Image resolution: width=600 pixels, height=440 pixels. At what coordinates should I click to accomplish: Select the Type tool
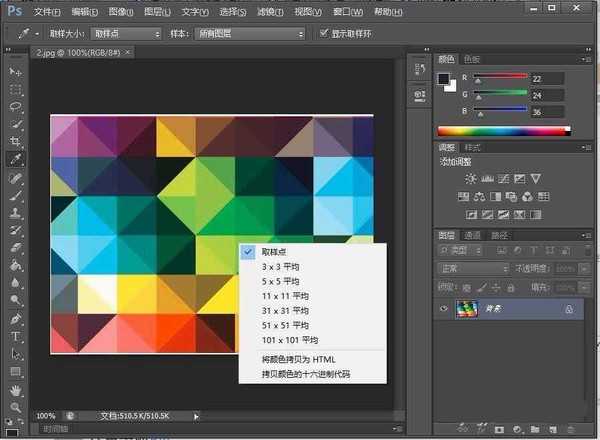pos(16,337)
